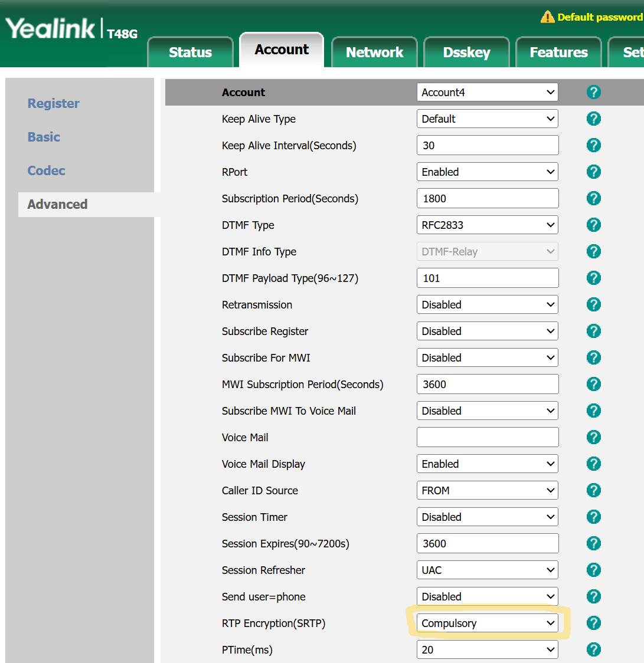
Task: Click help icon beside Caller ID Source
Action: point(593,490)
